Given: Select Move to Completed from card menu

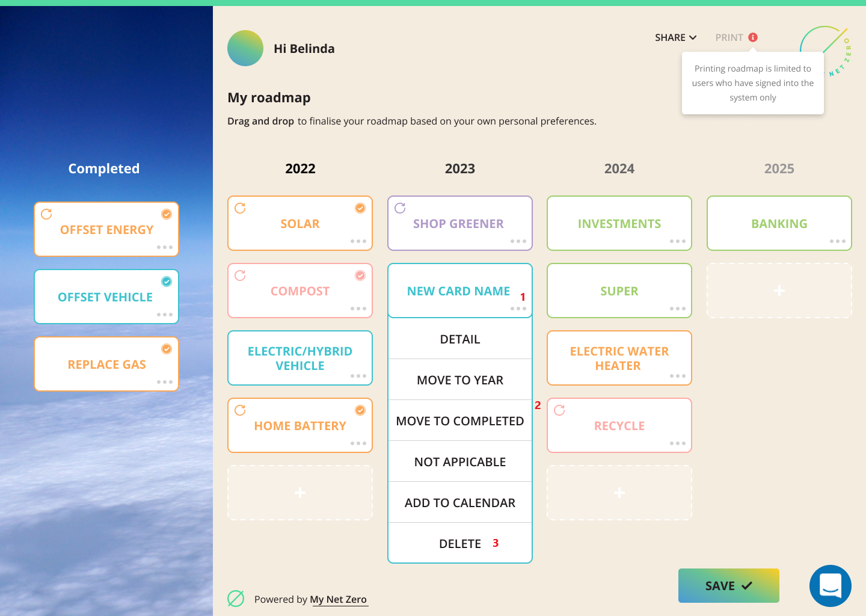Looking at the screenshot, I should (x=460, y=421).
